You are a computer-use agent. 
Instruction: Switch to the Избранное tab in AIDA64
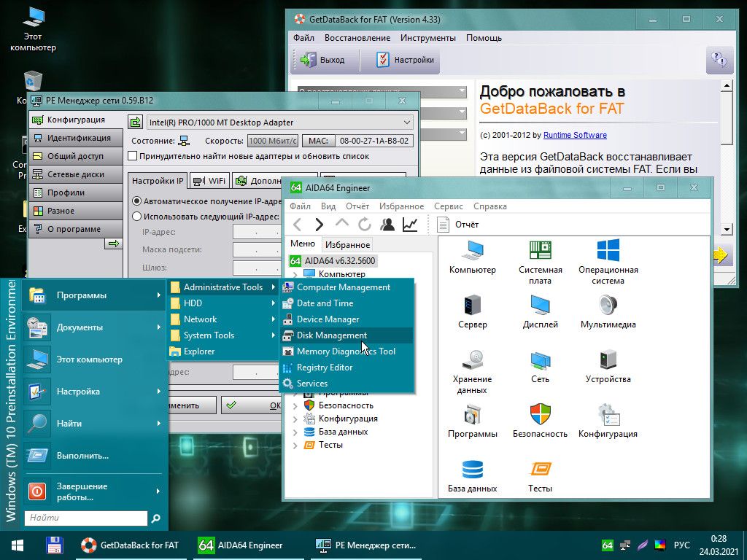pyautogui.click(x=347, y=245)
